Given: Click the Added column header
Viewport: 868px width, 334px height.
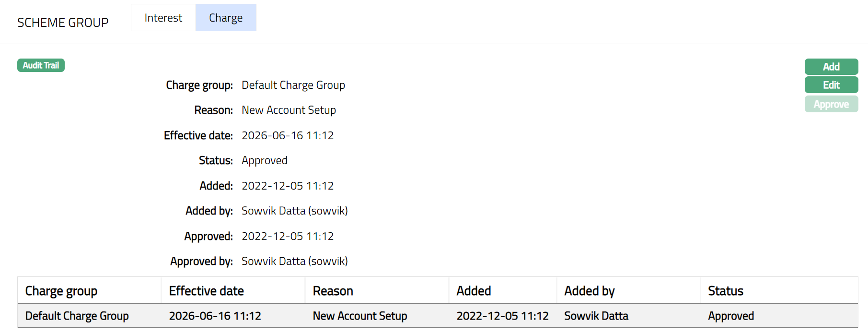Looking at the screenshot, I should point(474,291).
